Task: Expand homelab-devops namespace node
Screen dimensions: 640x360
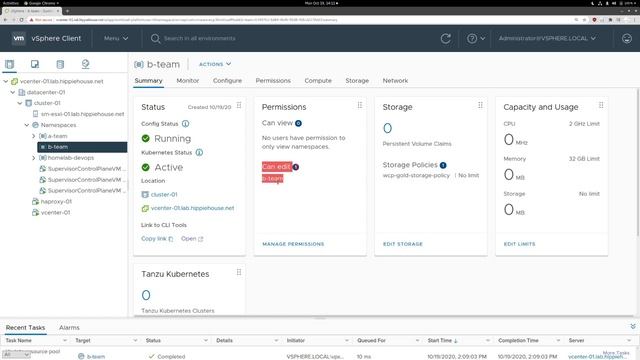Action: [33, 158]
